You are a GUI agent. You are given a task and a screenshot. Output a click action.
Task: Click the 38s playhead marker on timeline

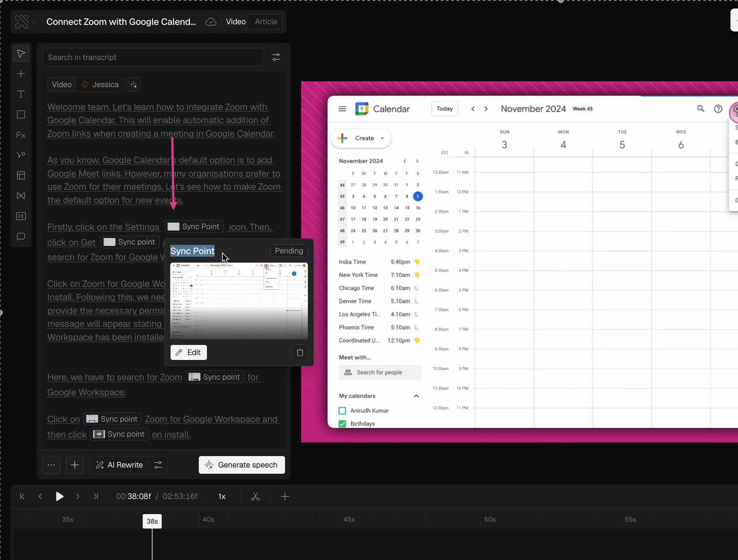point(152,521)
